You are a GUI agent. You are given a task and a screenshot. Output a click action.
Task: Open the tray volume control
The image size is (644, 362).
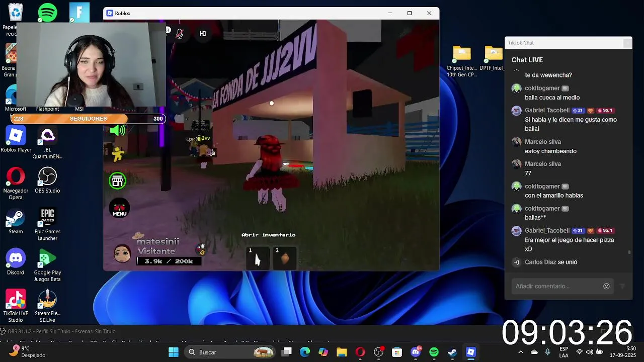590,352
